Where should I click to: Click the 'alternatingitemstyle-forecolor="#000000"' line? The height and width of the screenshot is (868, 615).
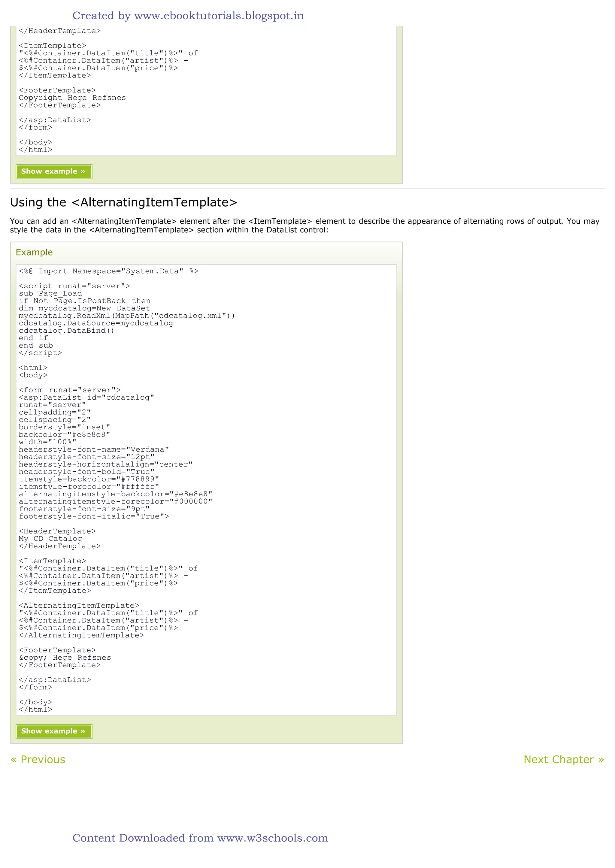tap(116, 502)
